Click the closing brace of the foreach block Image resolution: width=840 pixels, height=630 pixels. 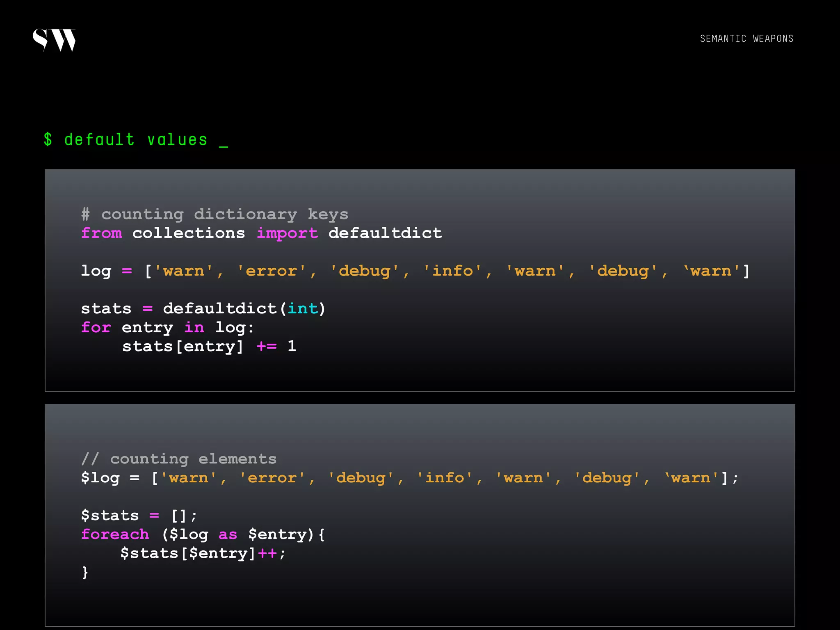pos(85,572)
